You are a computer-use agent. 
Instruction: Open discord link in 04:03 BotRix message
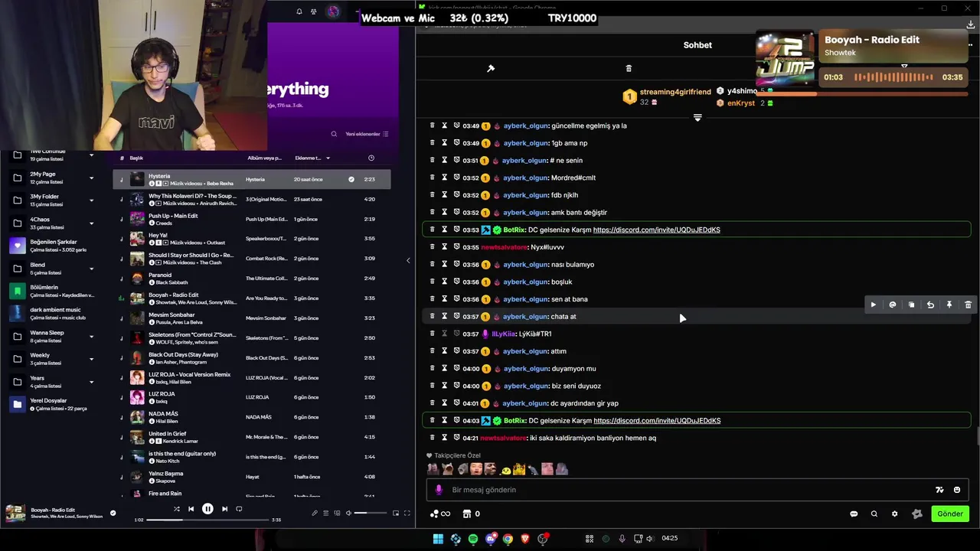(x=657, y=420)
